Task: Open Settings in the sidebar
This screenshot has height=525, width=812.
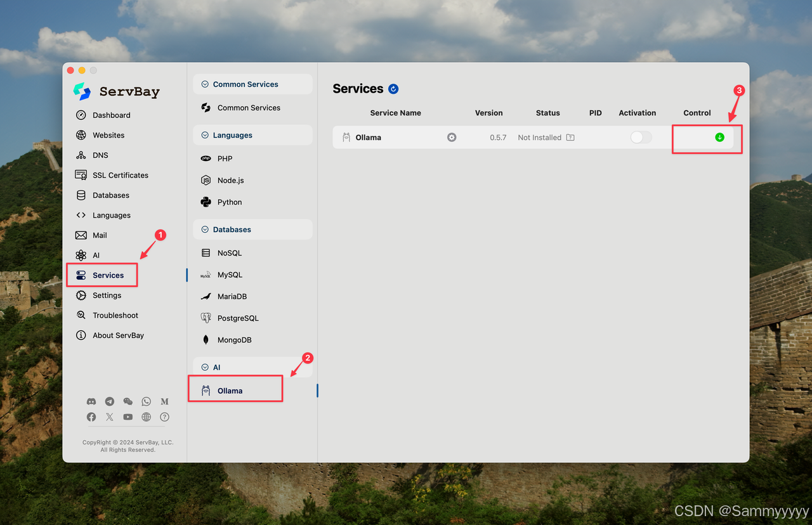Action: coord(98,295)
